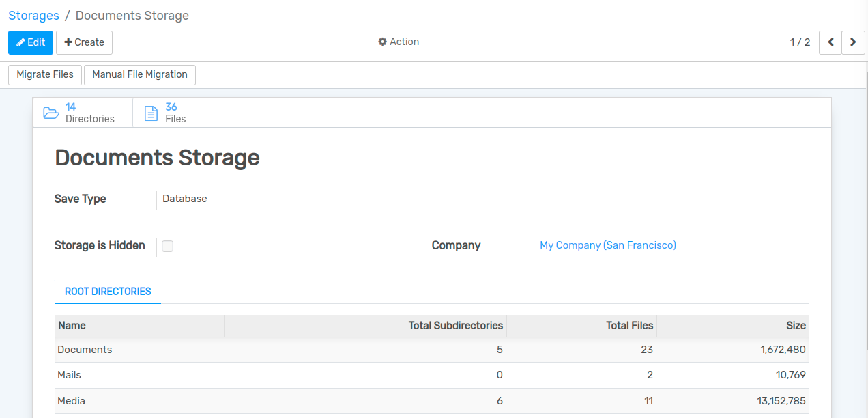Screen dimensions: 868x418
Task: Start Manual File Migration
Action: coord(140,74)
